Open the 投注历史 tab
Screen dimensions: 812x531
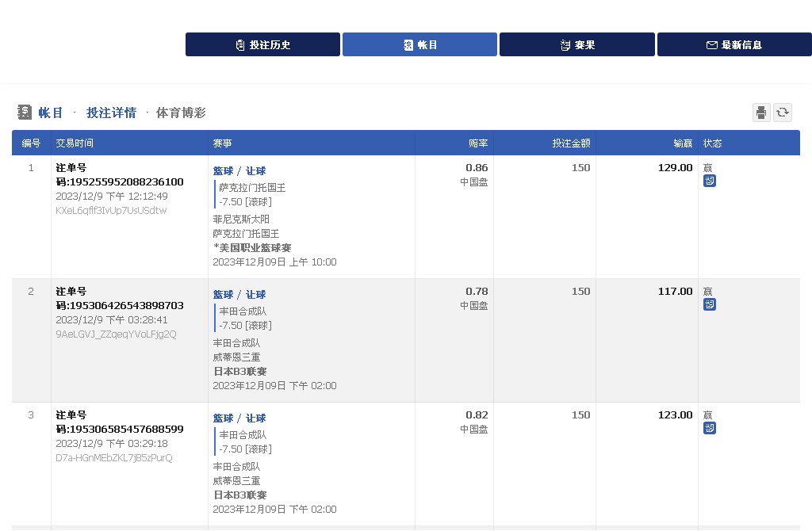[262, 44]
